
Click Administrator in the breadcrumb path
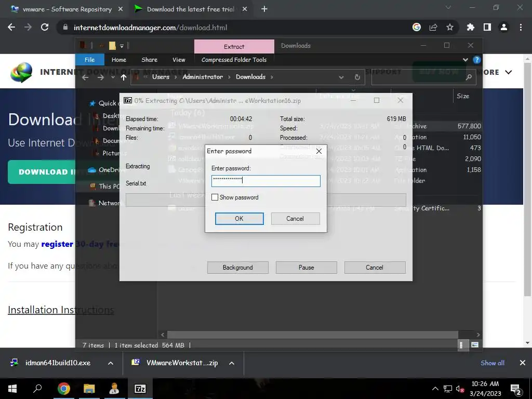[203, 77]
